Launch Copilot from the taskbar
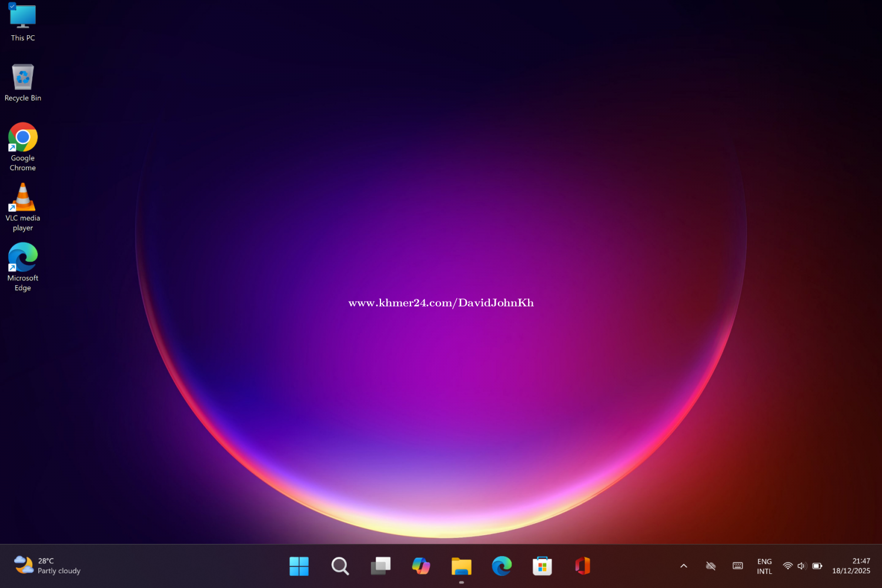The height and width of the screenshot is (588, 882). tap(421, 566)
